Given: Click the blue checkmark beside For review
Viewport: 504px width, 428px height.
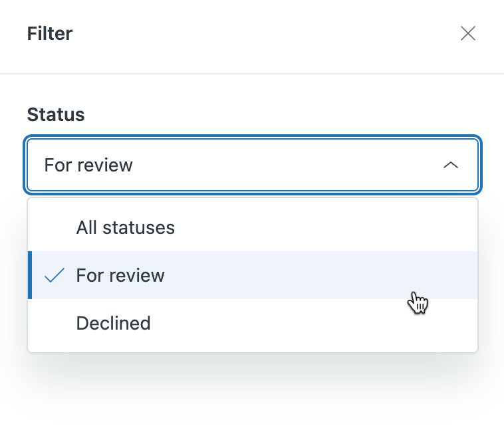Looking at the screenshot, I should click(x=55, y=275).
